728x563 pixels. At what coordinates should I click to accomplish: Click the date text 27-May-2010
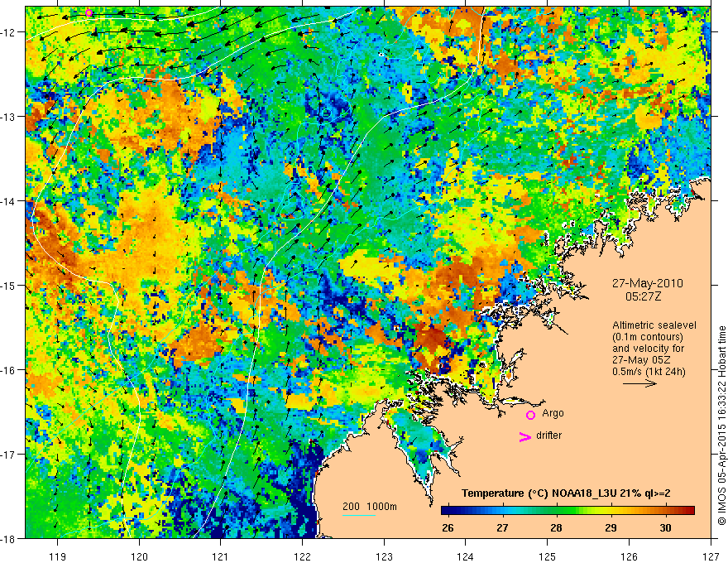click(x=648, y=283)
